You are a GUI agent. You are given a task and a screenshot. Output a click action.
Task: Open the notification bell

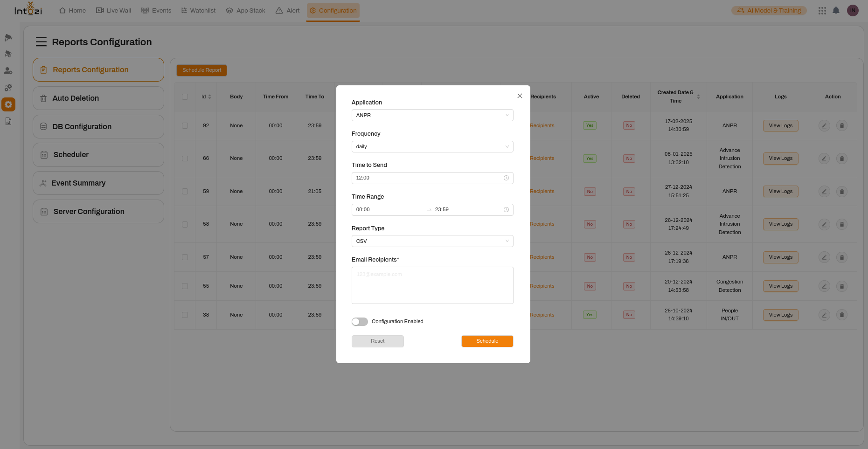click(x=836, y=10)
